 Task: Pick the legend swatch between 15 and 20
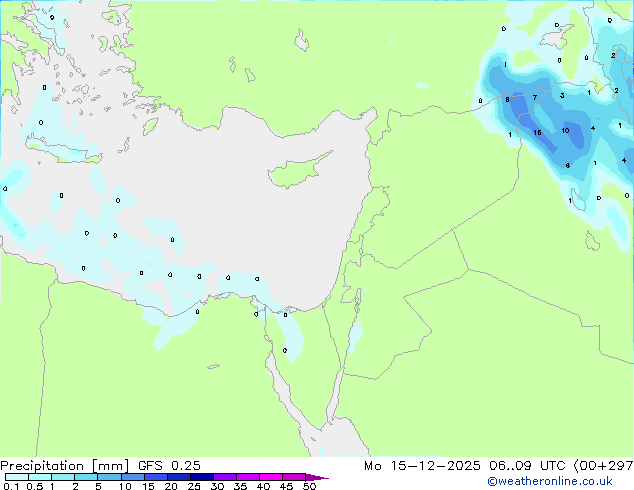[155, 477]
